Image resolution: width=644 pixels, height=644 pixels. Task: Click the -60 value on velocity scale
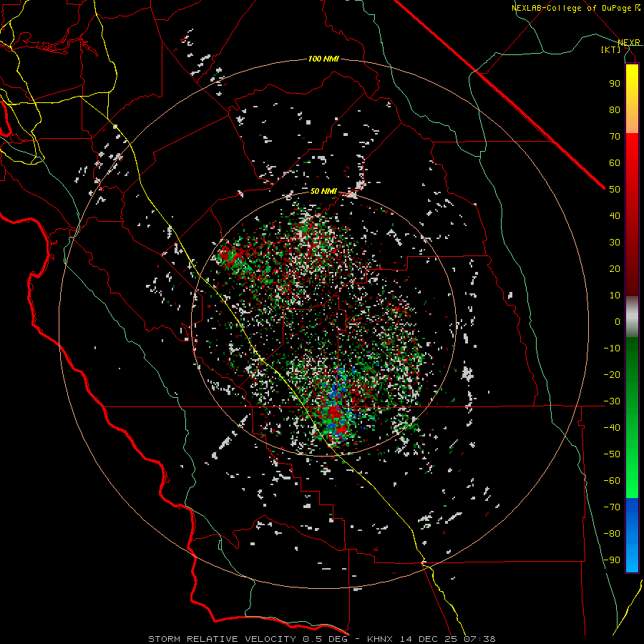612,481
